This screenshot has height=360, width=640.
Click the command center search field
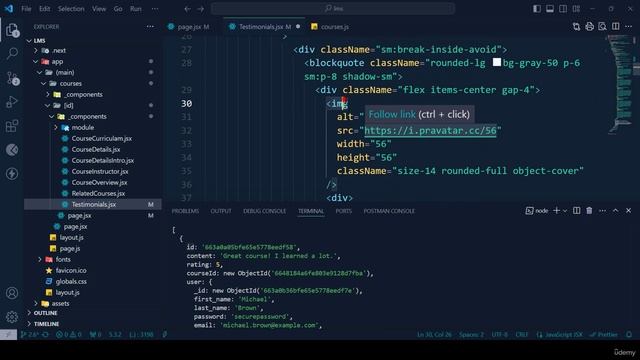click(x=333, y=9)
